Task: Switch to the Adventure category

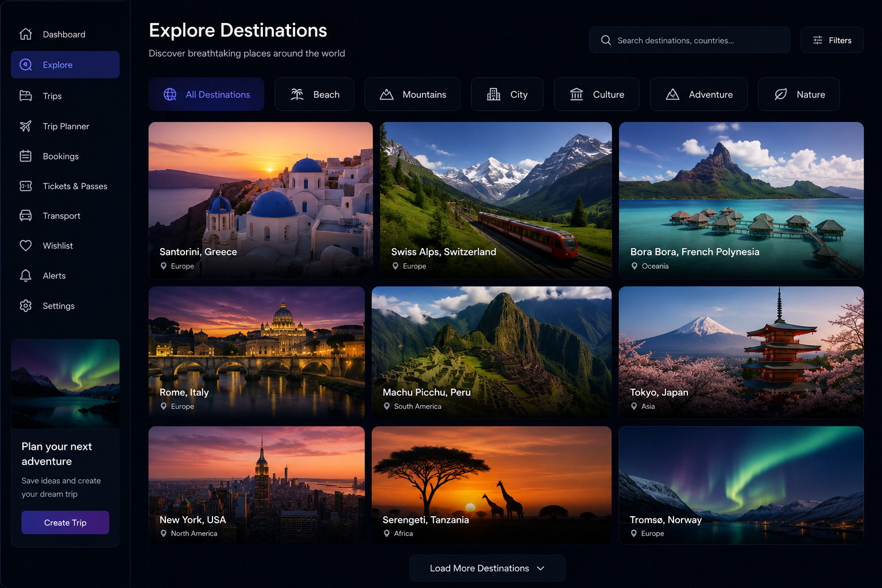Action: pyautogui.click(x=699, y=94)
